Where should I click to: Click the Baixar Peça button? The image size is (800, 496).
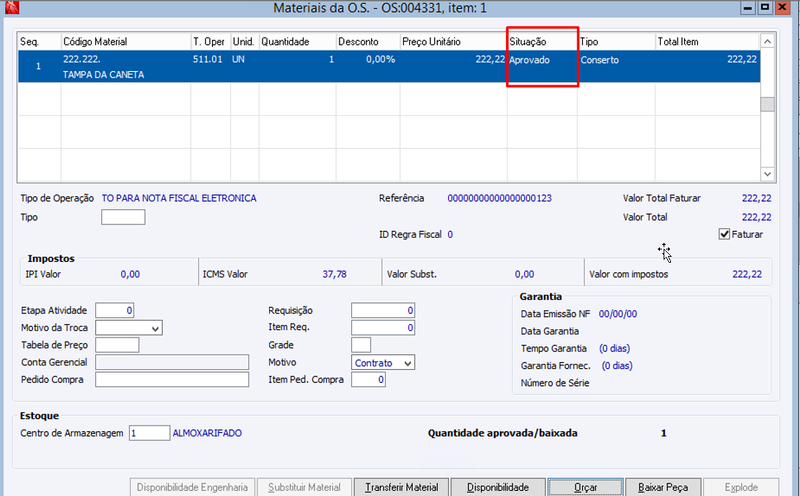click(663, 487)
